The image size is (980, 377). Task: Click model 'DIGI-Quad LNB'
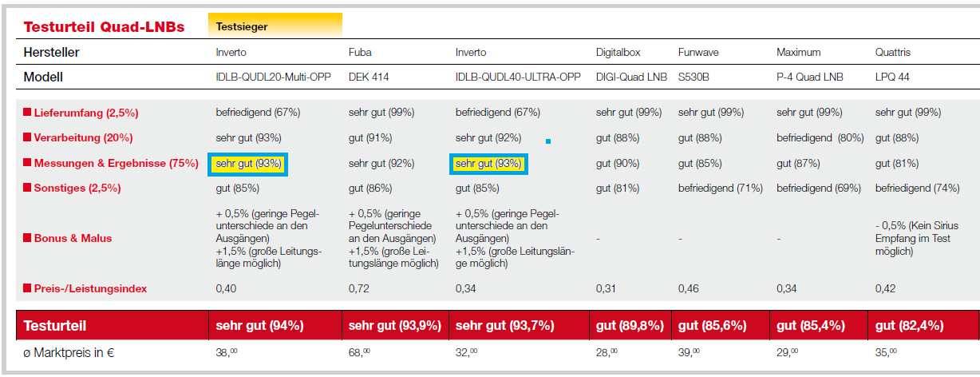pos(631,77)
